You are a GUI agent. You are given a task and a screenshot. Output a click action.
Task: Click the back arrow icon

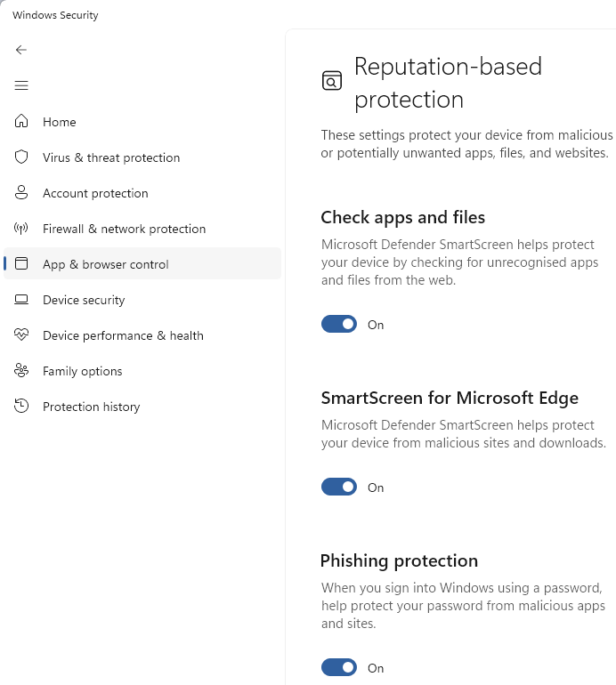(21, 50)
